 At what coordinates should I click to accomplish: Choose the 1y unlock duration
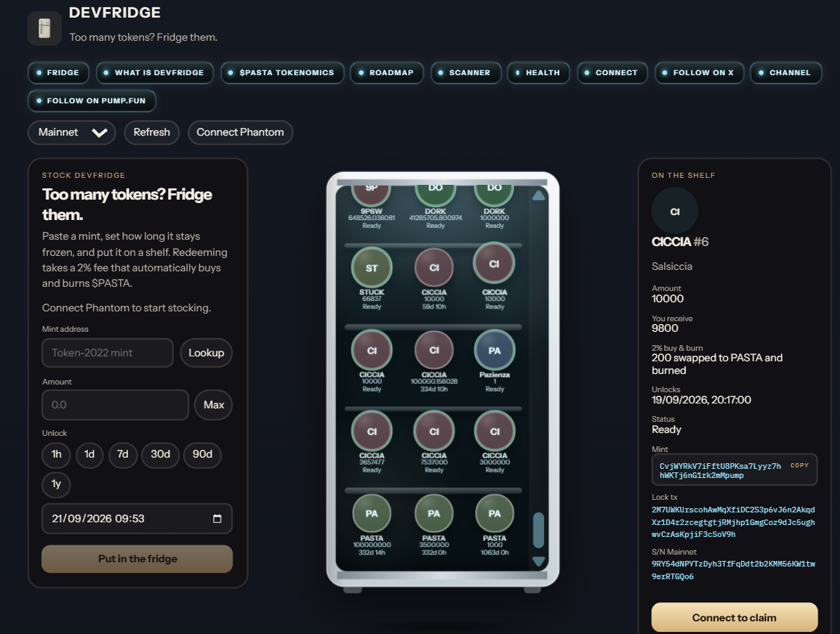pyautogui.click(x=56, y=484)
